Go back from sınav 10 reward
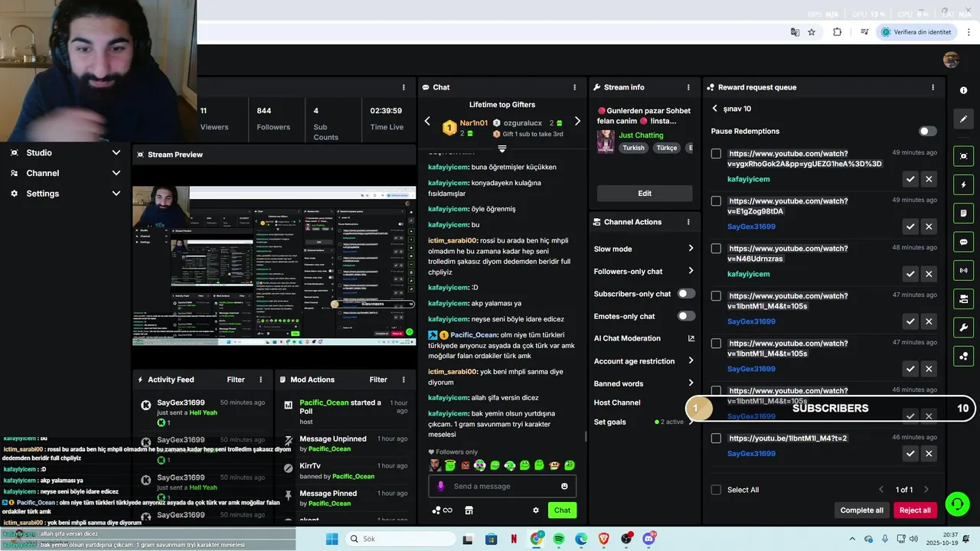This screenshot has width=980, height=551. click(x=715, y=109)
